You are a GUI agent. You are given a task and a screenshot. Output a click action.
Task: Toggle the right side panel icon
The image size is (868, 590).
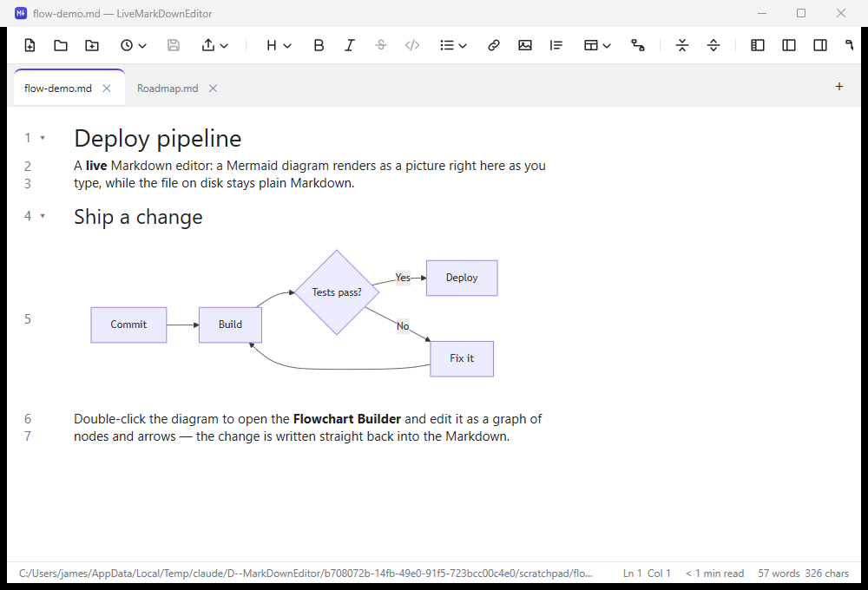pos(820,45)
